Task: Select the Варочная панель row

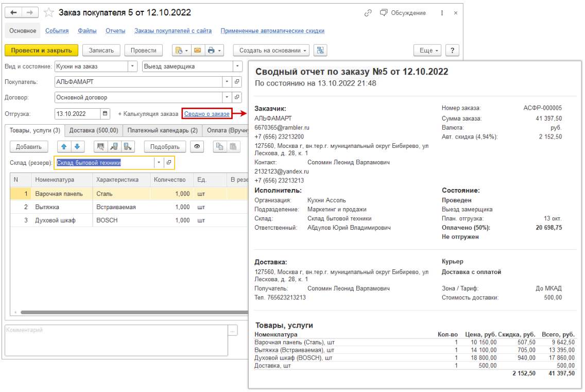Action: tap(129, 194)
